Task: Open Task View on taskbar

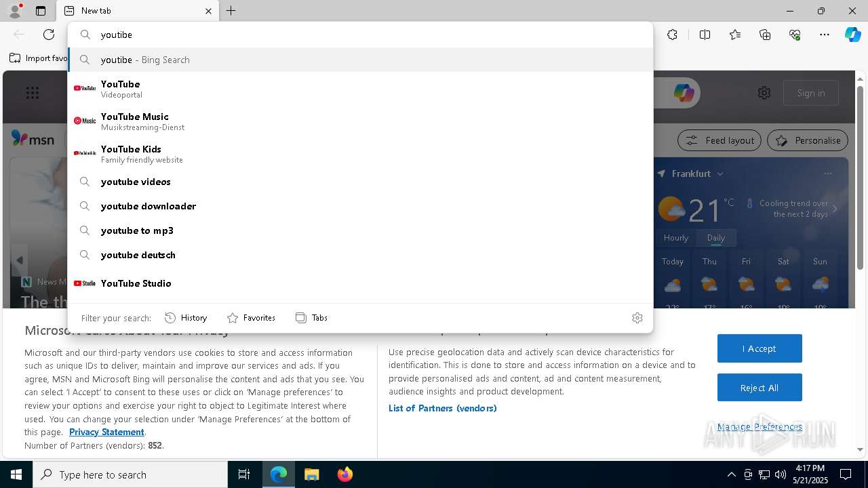Action: click(x=244, y=474)
